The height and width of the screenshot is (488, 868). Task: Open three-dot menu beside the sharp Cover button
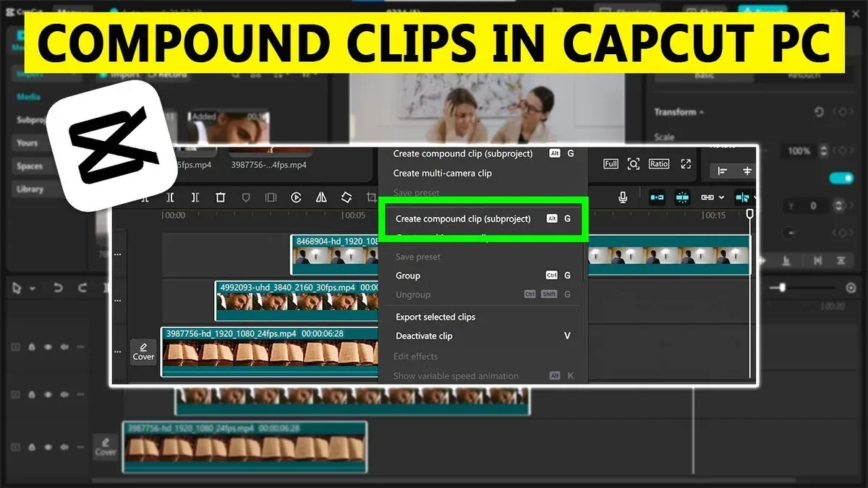click(117, 351)
